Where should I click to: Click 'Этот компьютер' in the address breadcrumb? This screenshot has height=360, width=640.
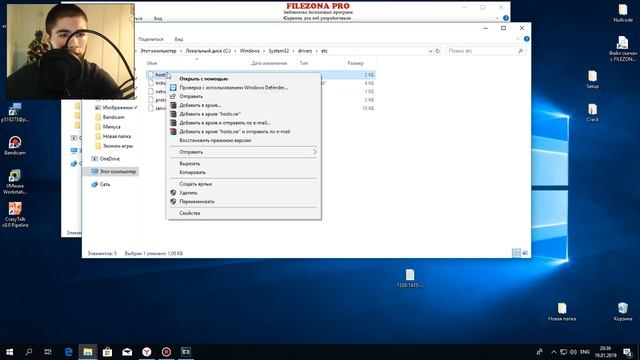158,51
